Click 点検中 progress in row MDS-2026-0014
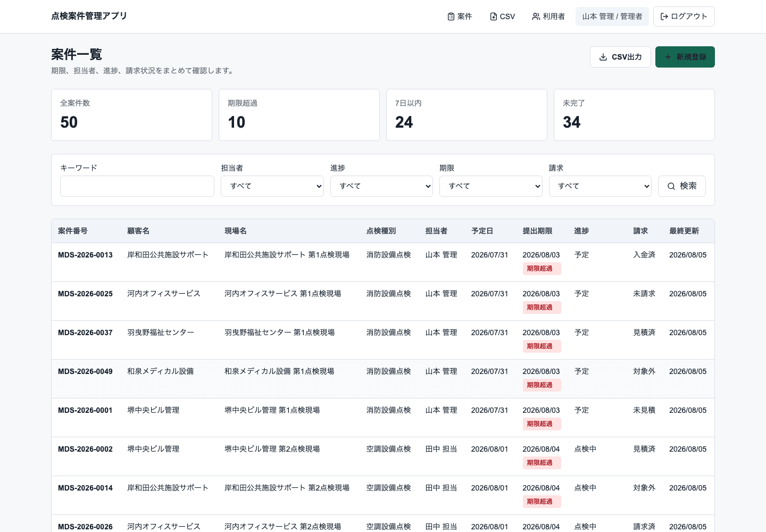766x532 pixels. [585, 488]
